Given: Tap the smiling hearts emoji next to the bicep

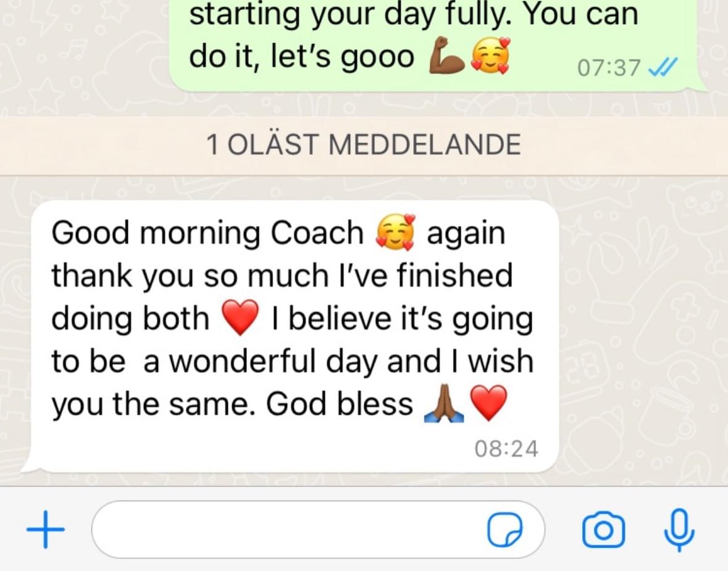Looking at the screenshot, I should (490, 56).
